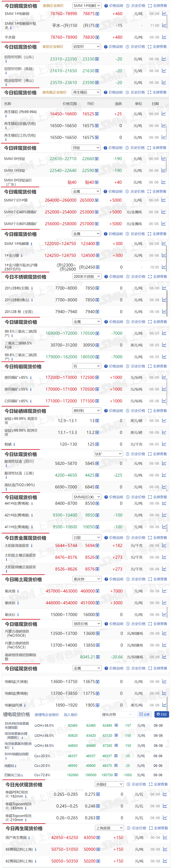The image size is (171, 868).
Task: Click price range 264000~266000
Action: pos(61,200)
